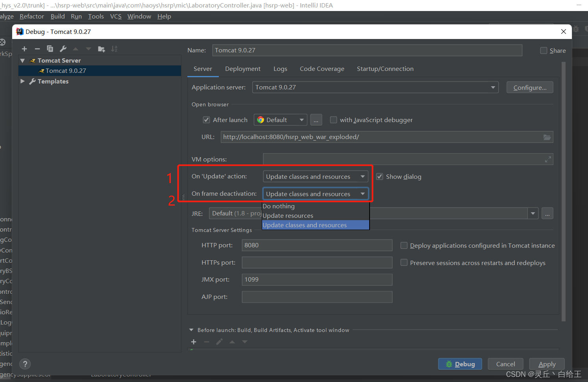Open JRE dropdown arrow
The image size is (588, 382).
(533, 213)
